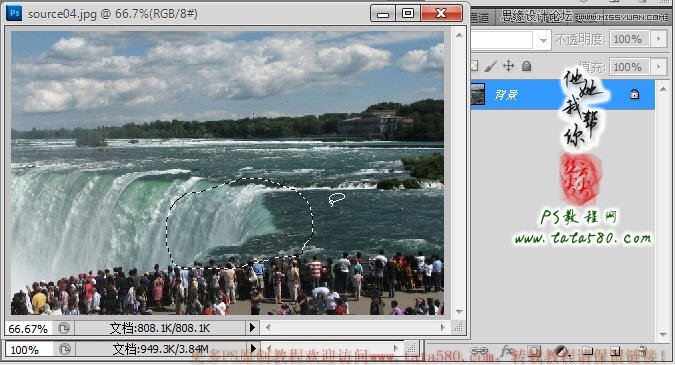Click left scroll arrow in back window

[269, 348]
